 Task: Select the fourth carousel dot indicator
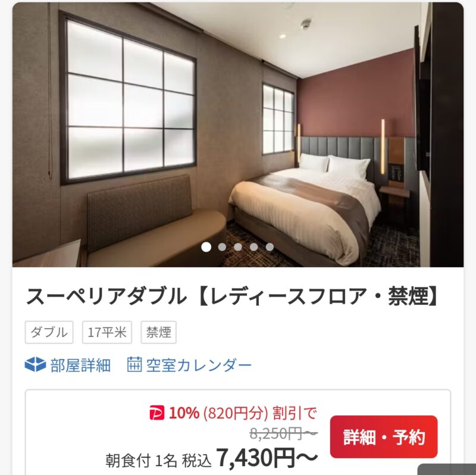click(x=254, y=247)
